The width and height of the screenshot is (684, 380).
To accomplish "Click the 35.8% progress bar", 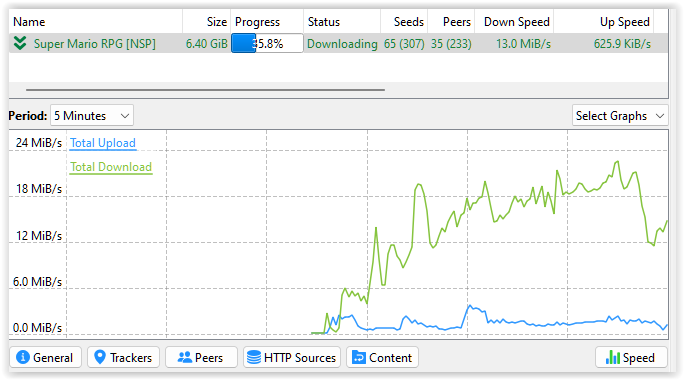I will [x=267, y=43].
